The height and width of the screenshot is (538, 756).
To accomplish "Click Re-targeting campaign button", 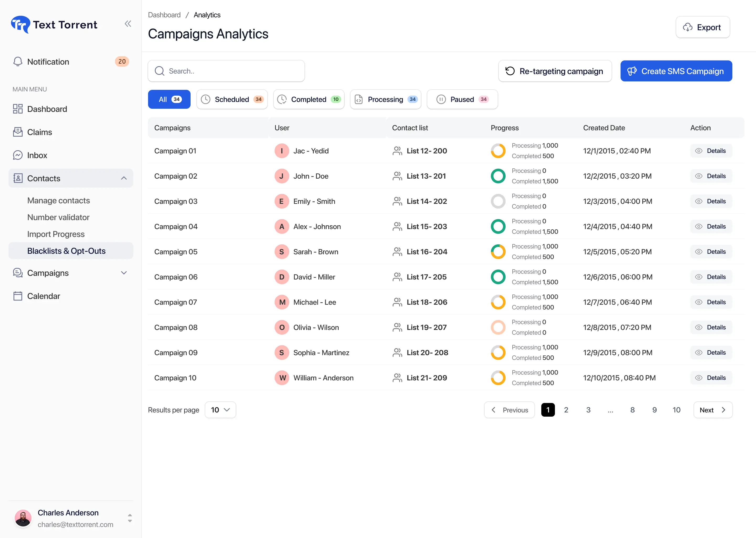I will click(x=555, y=71).
